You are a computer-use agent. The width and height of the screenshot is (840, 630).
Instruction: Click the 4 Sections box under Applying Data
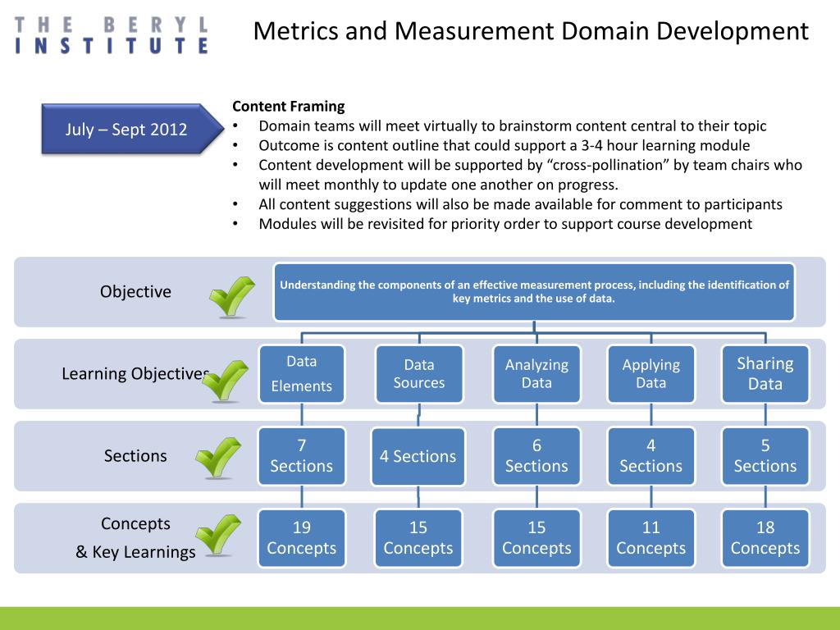[x=651, y=456]
